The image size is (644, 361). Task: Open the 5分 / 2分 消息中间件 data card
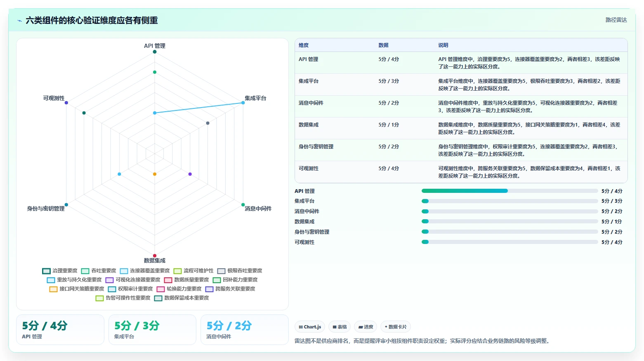pyautogui.click(x=244, y=330)
